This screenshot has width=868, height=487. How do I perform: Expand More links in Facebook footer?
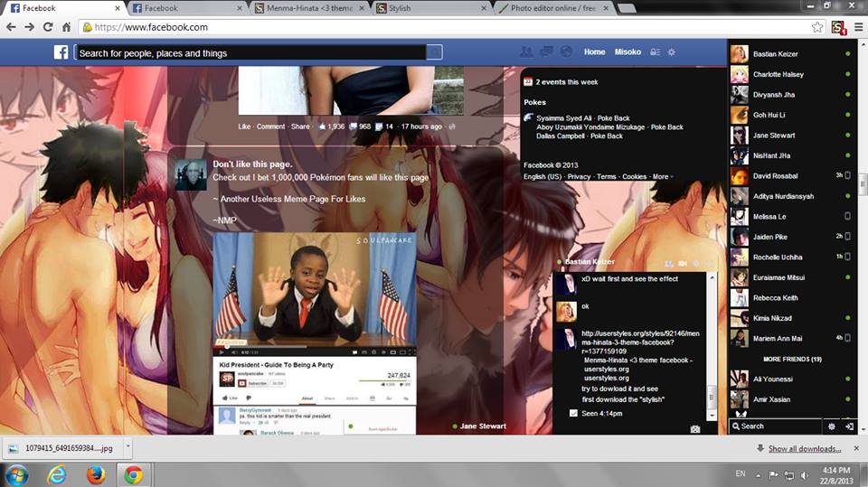[x=662, y=176]
